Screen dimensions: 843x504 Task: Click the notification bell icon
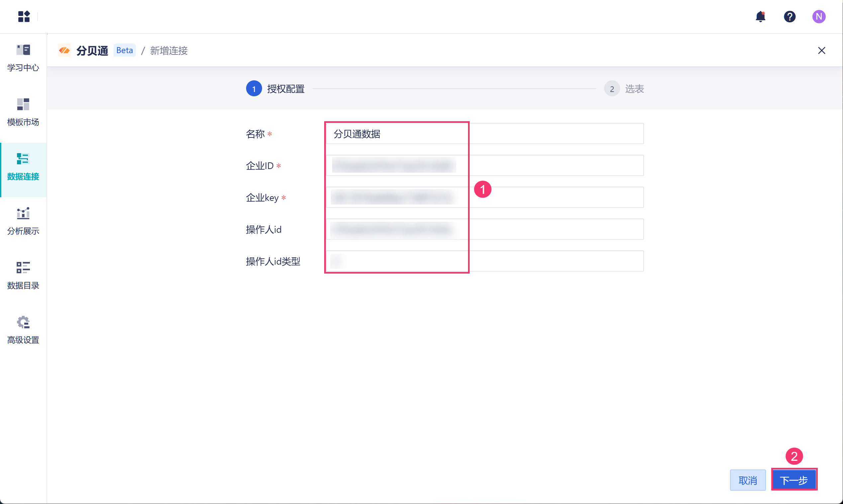click(760, 16)
